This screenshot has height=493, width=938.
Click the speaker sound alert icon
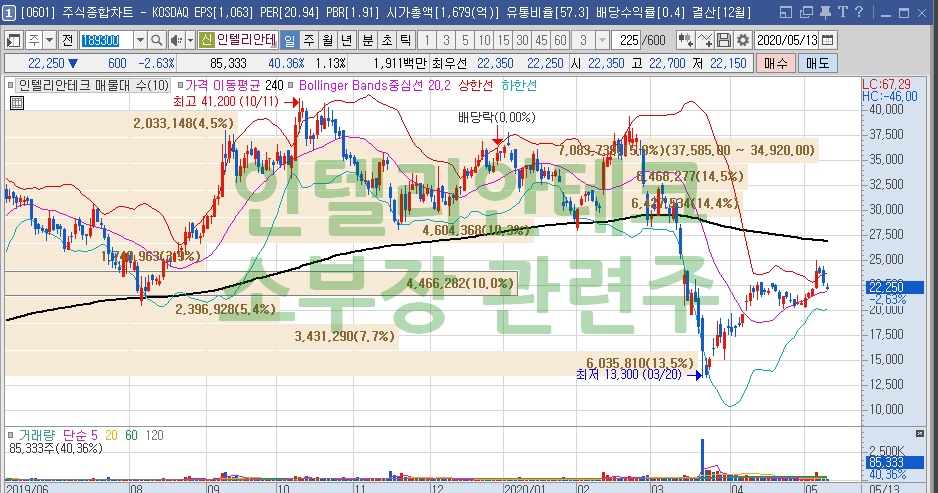pyautogui.click(x=175, y=40)
